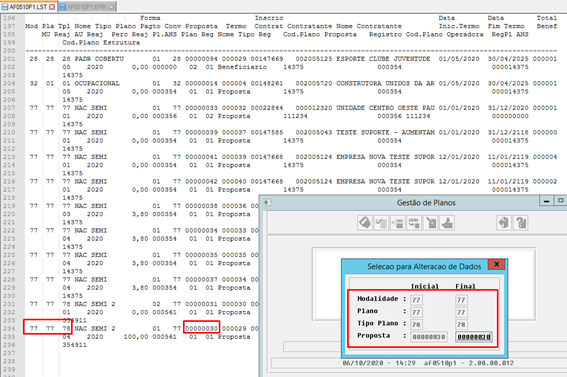
Task: Click proposal number '00000030' in line 234
Action: [x=201, y=328]
